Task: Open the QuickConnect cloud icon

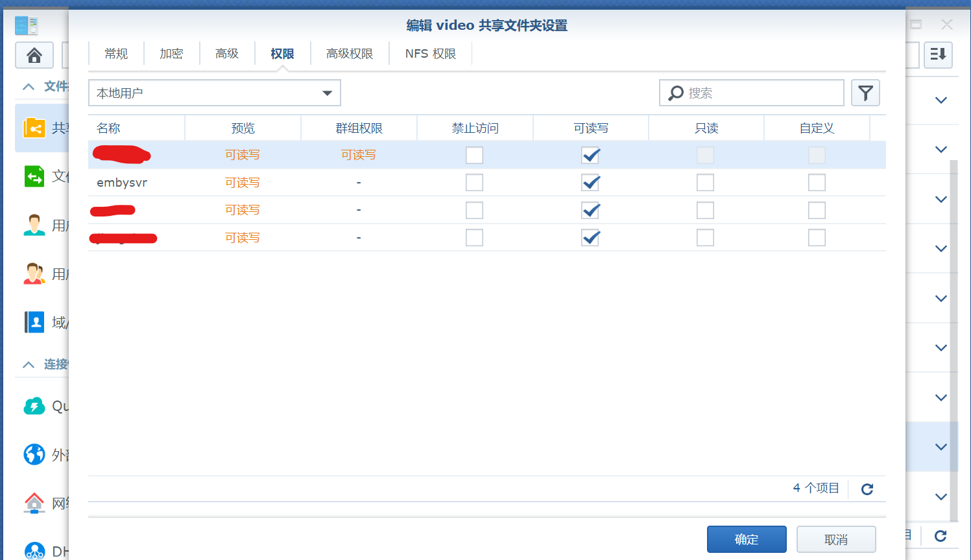Action: click(34, 406)
